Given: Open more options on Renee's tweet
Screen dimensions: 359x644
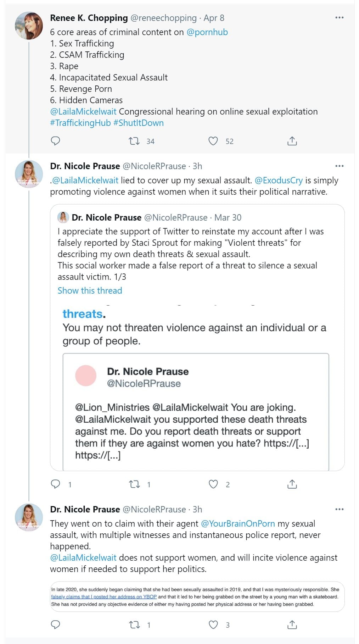Looking at the screenshot, I should (x=339, y=18).
